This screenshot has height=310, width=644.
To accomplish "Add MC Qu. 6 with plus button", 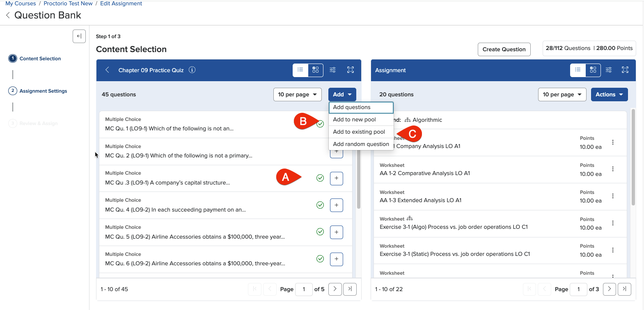I will pos(337,259).
